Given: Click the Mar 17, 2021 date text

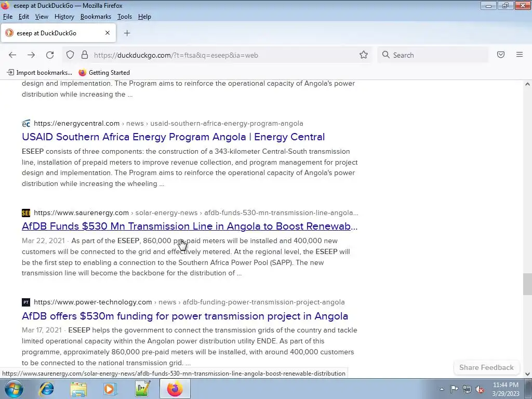Looking at the screenshot, I should coord(42,330).
